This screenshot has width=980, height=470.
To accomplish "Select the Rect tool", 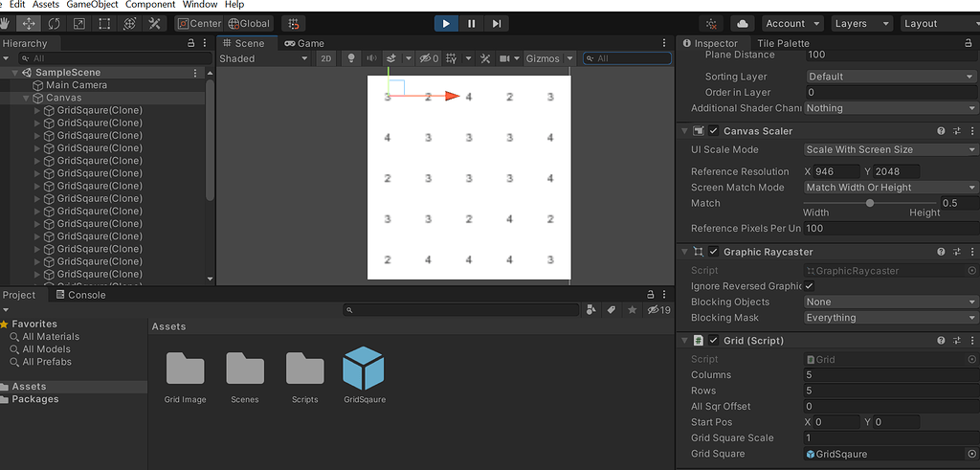I will 104,24.
